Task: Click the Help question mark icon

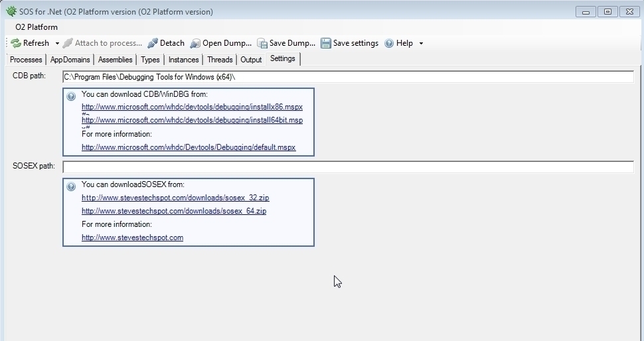Action: pyautogui.click(x=389, y=43)
